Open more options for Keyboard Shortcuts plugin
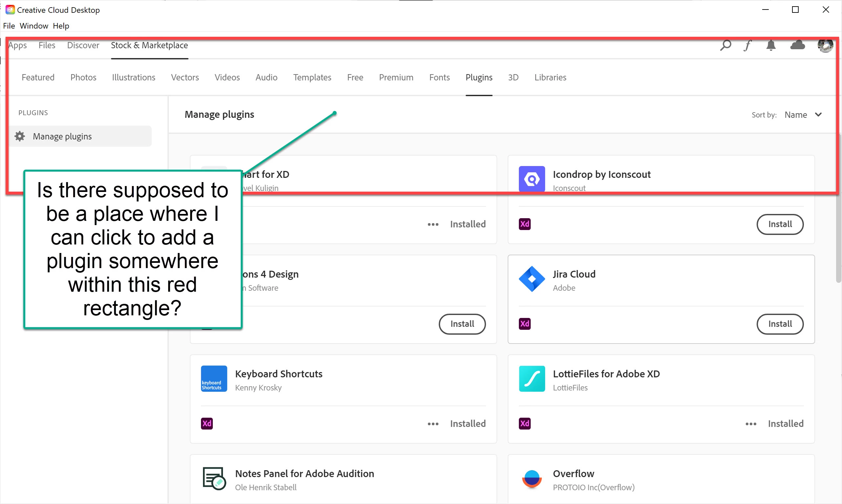This screenshot has width=842, height=504. point(432,424)
